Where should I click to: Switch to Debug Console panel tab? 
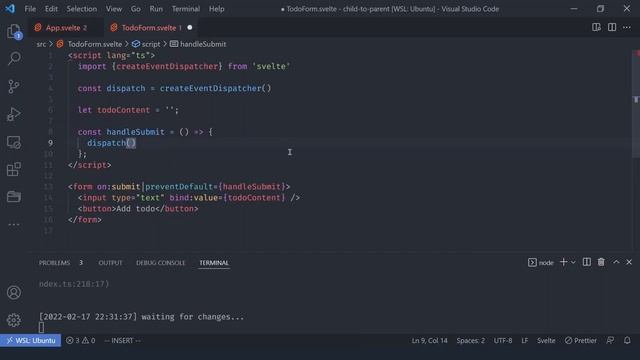coord(160,263)
